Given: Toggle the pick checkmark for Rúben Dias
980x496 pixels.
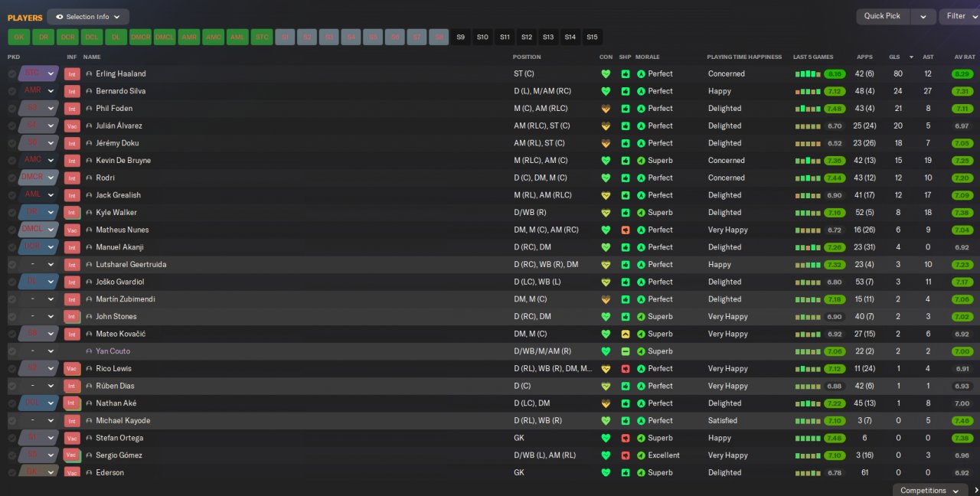Looking at the screenshot, I should pos(11,386).
